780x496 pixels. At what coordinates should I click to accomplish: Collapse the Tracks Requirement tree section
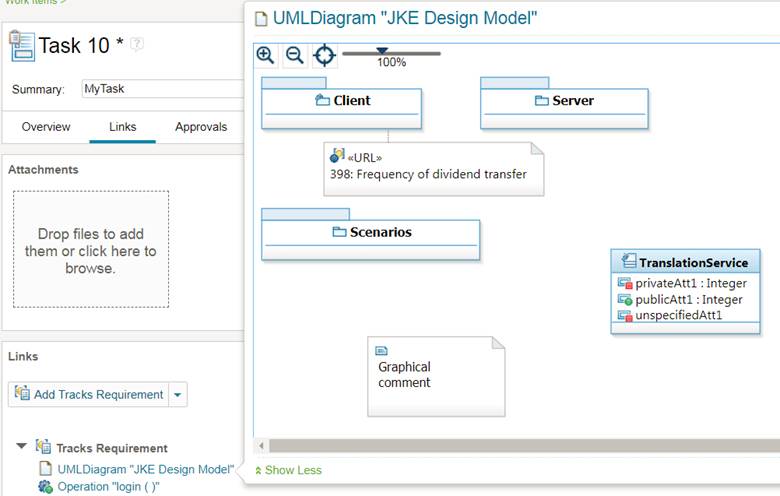point(22,447)
